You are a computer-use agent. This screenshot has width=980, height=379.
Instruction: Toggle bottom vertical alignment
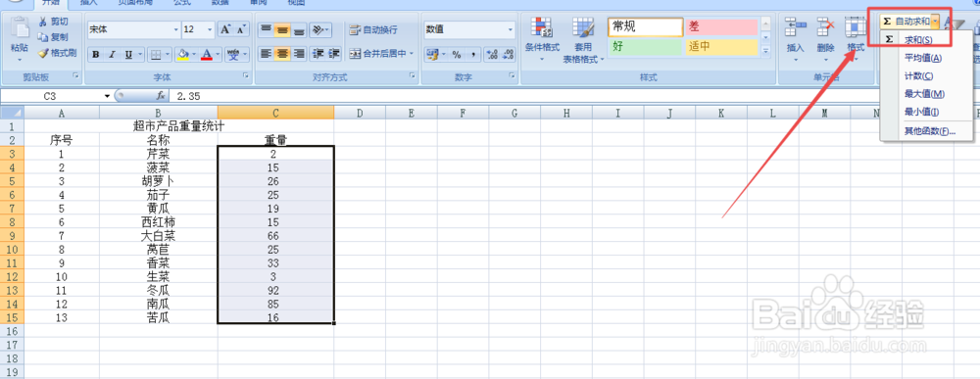pos(299,29)
